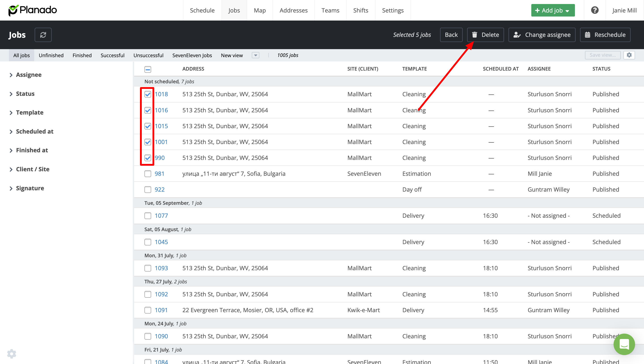Check the checkbox for job 981
Viewport: 644px width, 364px height.
[148, 174]
